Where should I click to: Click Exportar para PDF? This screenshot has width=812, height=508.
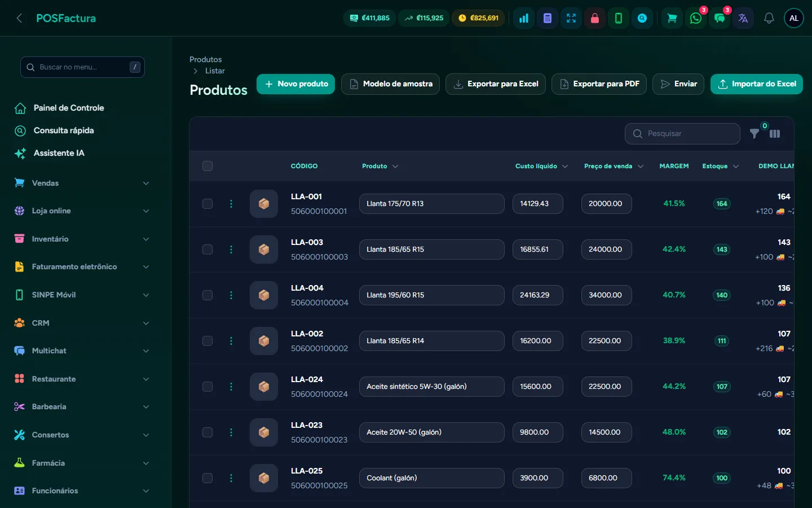point(599,84)
